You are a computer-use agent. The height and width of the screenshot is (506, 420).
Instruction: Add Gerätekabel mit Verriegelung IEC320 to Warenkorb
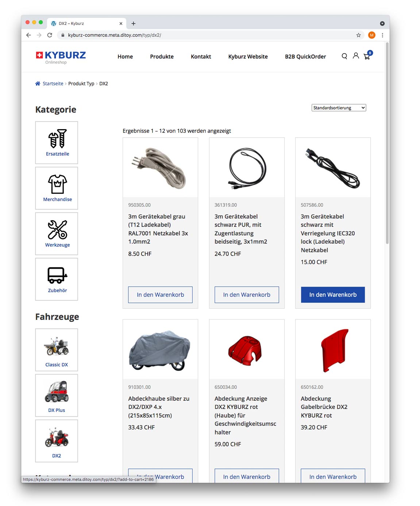(x=333, y=295)
